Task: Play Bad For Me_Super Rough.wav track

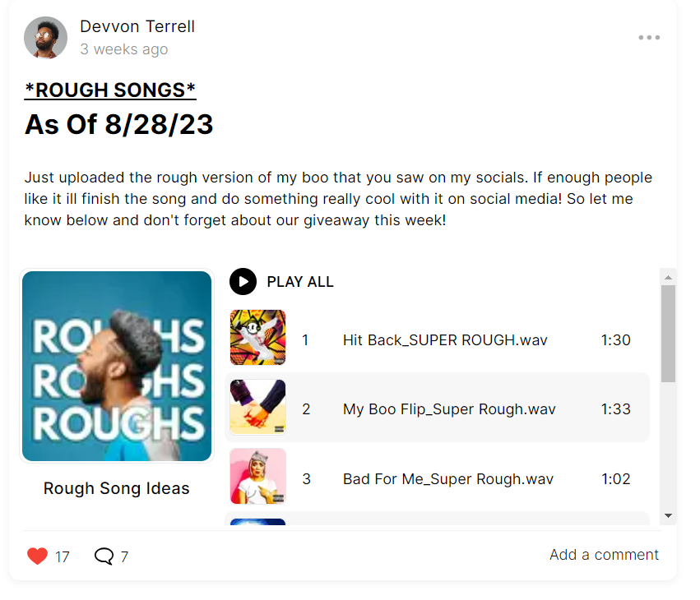Action: click(x=448, y=479)
